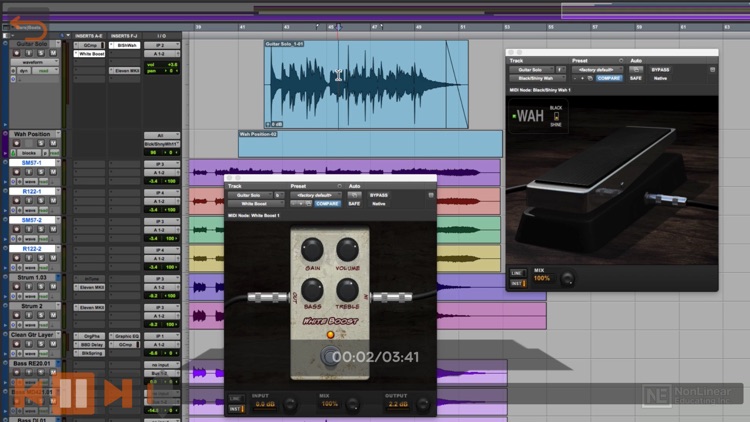Click the White Boost MIX knob
Screen dimensions: 750x422
point(353,405)
